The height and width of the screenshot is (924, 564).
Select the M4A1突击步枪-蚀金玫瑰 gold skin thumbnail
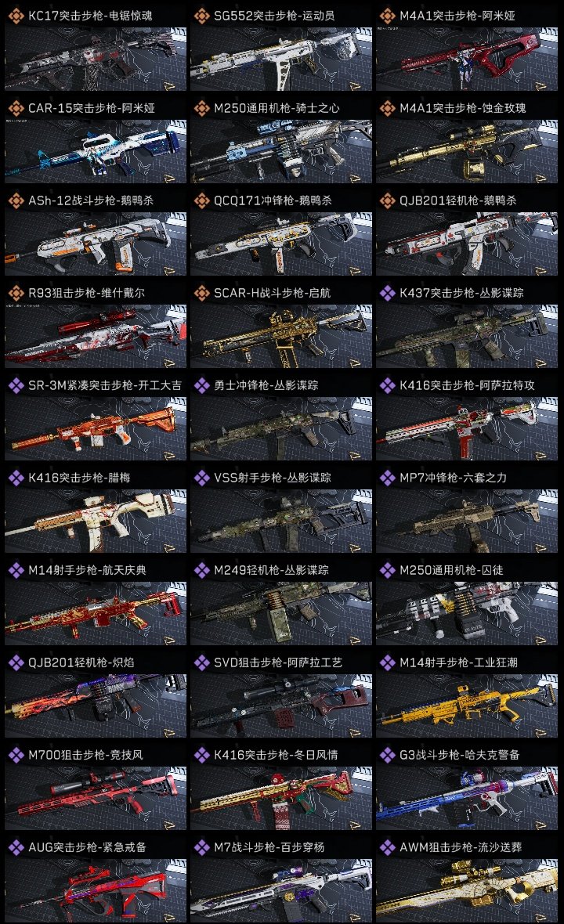[x=467, y=151]
